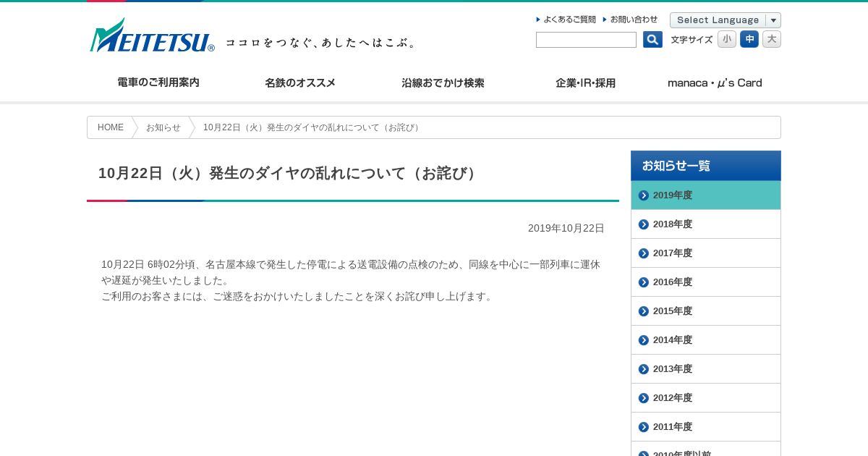Image resolution: width=868 pixels, height=456 pixels.
Task: Click the お知らせ一覧 sidebar header
Action: pos(706,166)
